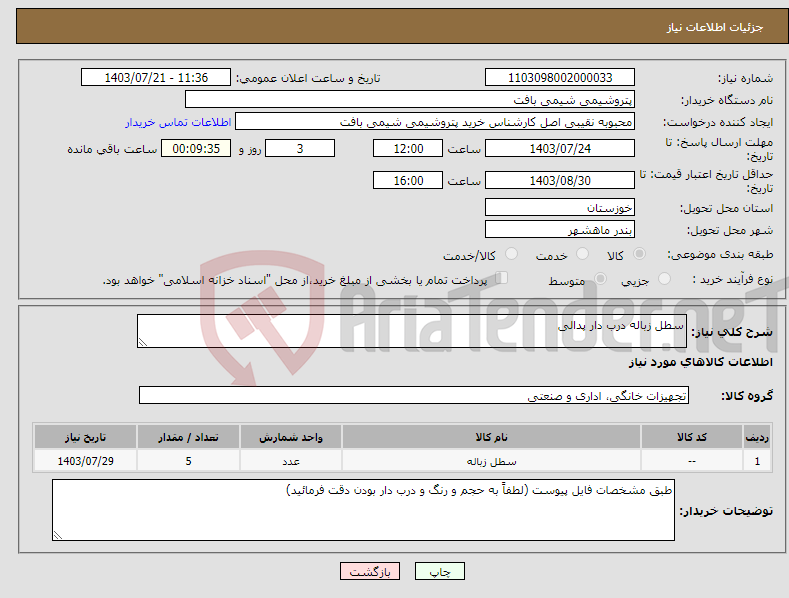Click the اطلاعات کالاهای مورد نیاز section heading

(700, 362)
